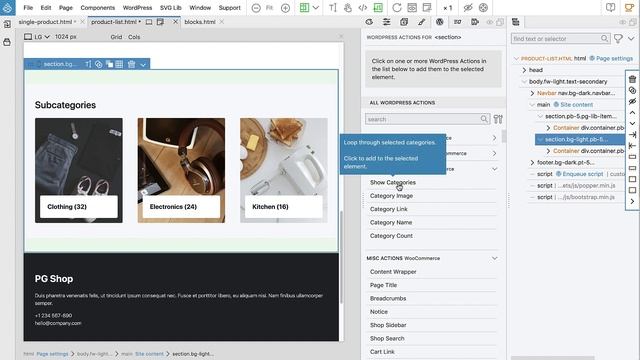Select the green page layout icon

coord(304,8)
